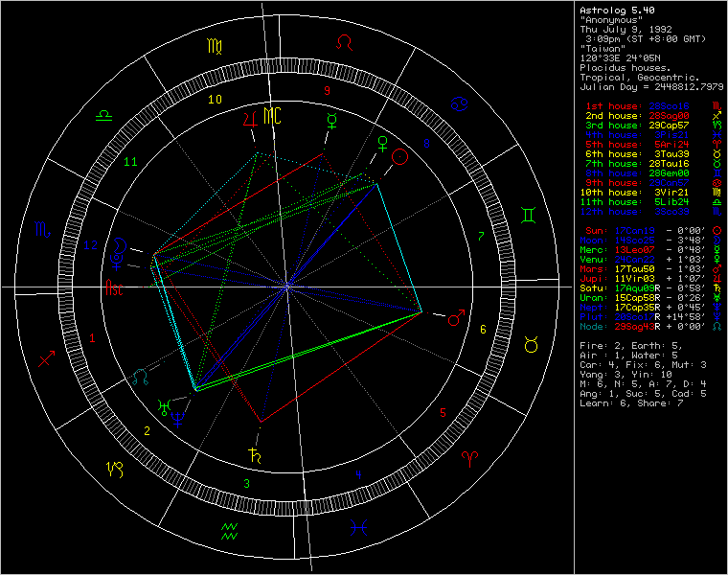The width and height of the screenshot is (728, 575).
Task: Click the blue Pisces glyph on the outer wheel
Action: tap(359, 528)
